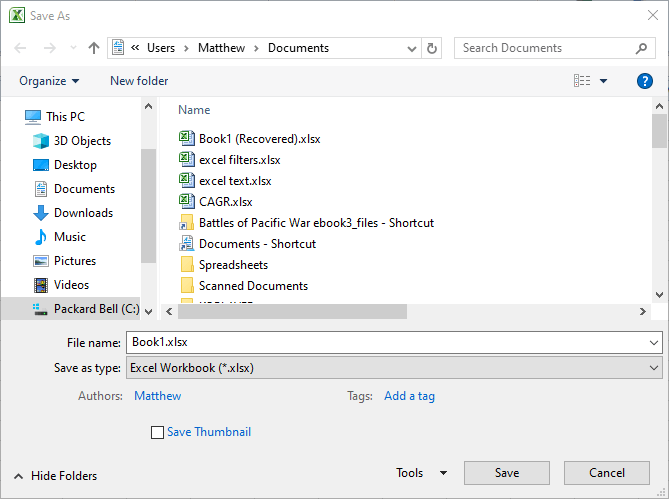Select 3D Objects in sidebar
Viewport: 669px width, 499px height.
[x=72, y=141]
